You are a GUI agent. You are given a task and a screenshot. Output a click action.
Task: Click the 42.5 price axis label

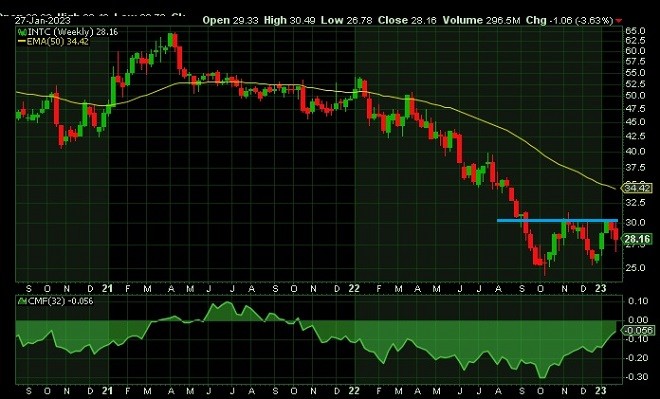coord(635,136)
